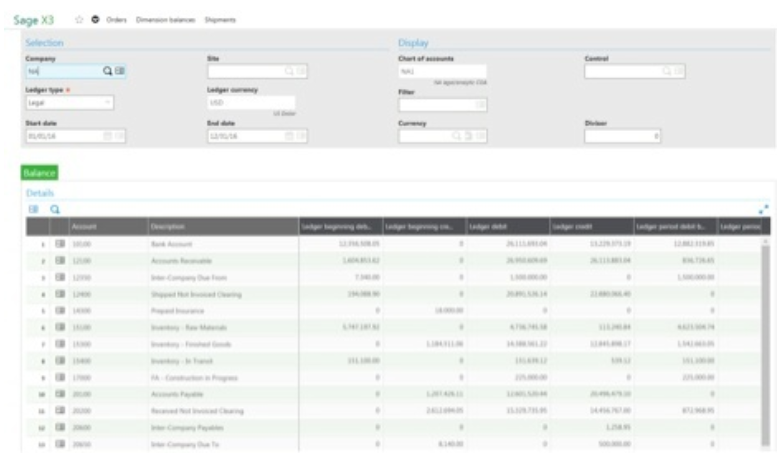Open row icon for FA - Construction in Progress
Image resolution: width=782 pixels, height=459 pixels.
pyautogui.click(x=60, y=377)
